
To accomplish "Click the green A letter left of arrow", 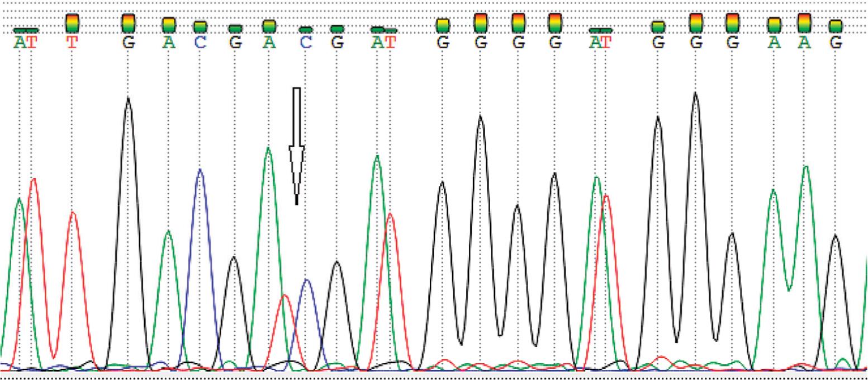I will (x=269, y=43).
